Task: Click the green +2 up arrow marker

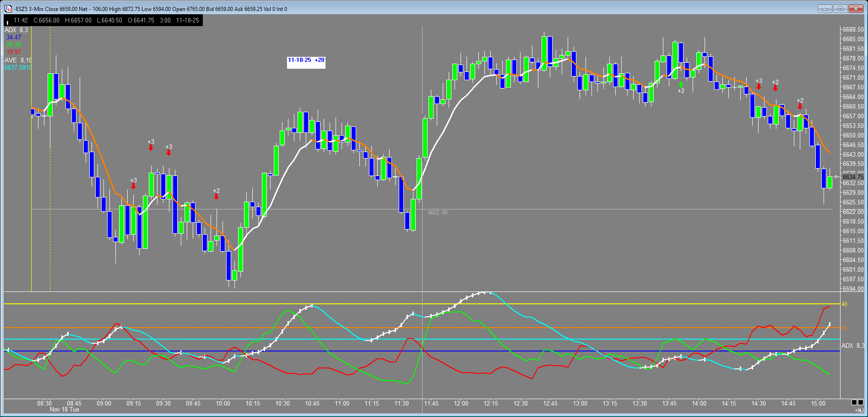Action: (x=681, y=85)
